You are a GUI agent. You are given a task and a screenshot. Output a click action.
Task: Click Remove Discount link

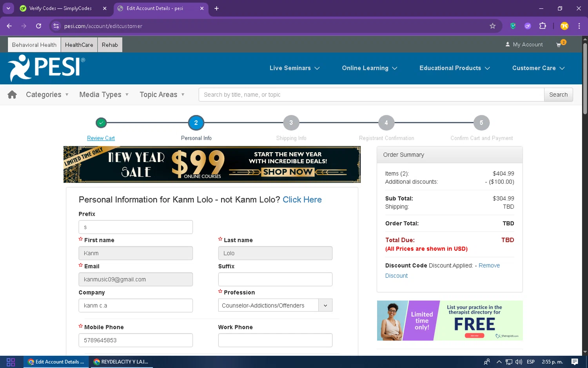[x=489, y=266]
